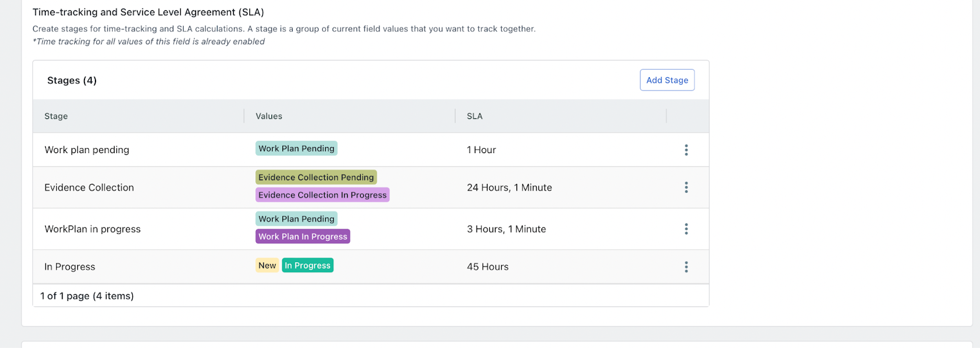The image size is (980, 348).
Task: Select the WorkPlan in progress stage name
Action: (x=92, y=229)
